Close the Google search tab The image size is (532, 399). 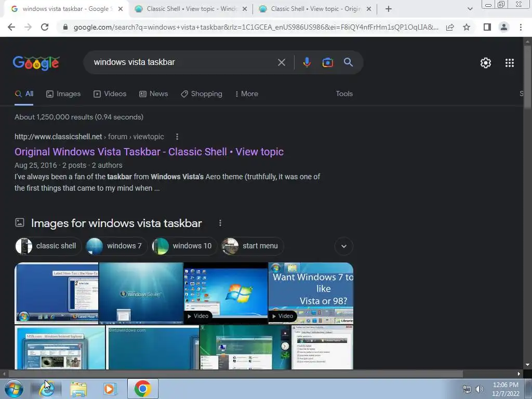click(x=121, y=9)
